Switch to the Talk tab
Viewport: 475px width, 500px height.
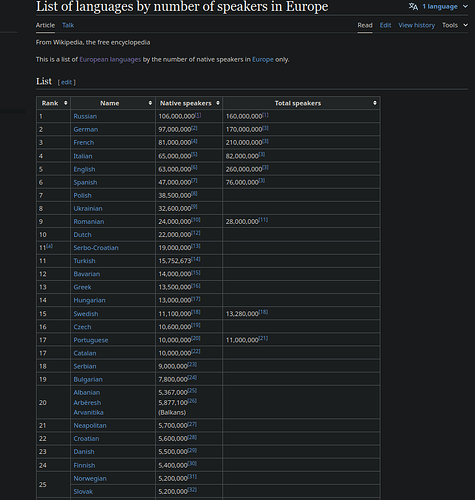click(68, 25)
